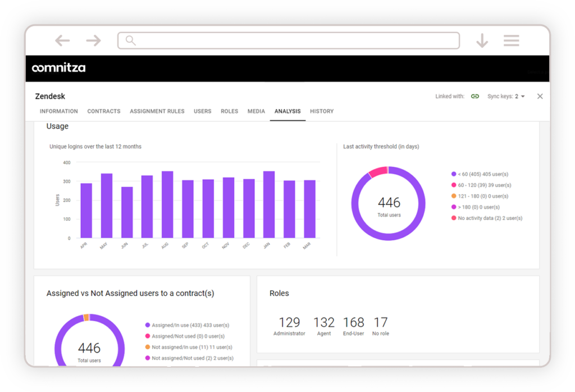Click the MAY bar in logins chart
Viewport: 575px width, 392px height.
[106, 206]
